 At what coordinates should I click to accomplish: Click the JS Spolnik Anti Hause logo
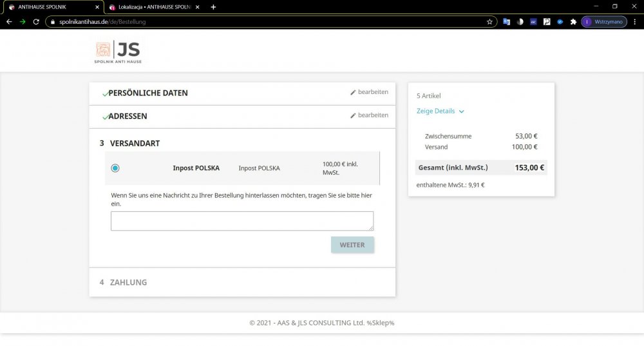(118, 52)
